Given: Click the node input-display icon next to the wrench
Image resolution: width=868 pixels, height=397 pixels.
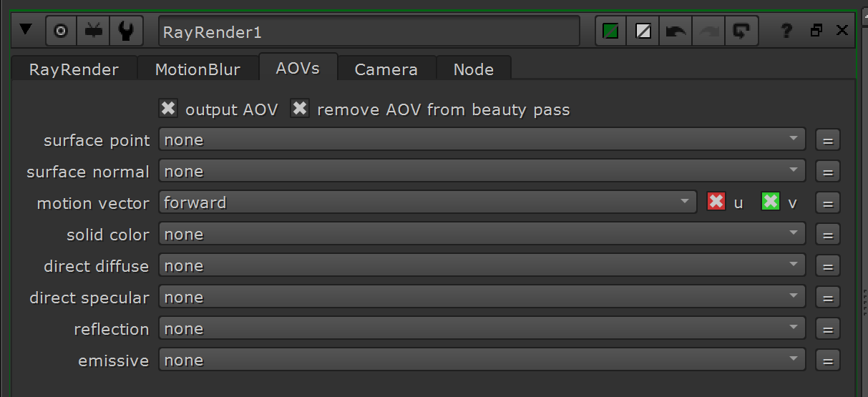Looking at the screenshot, I should [94, 31].
